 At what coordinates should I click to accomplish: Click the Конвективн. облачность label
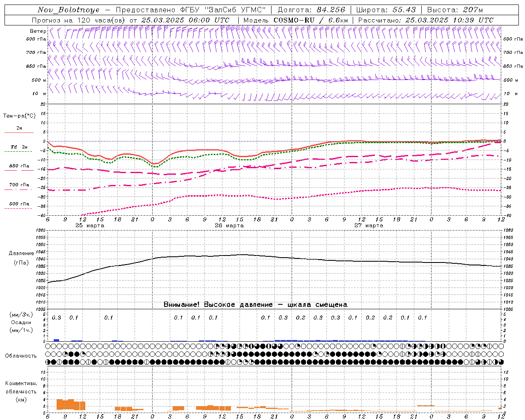(x=21, y=388)
